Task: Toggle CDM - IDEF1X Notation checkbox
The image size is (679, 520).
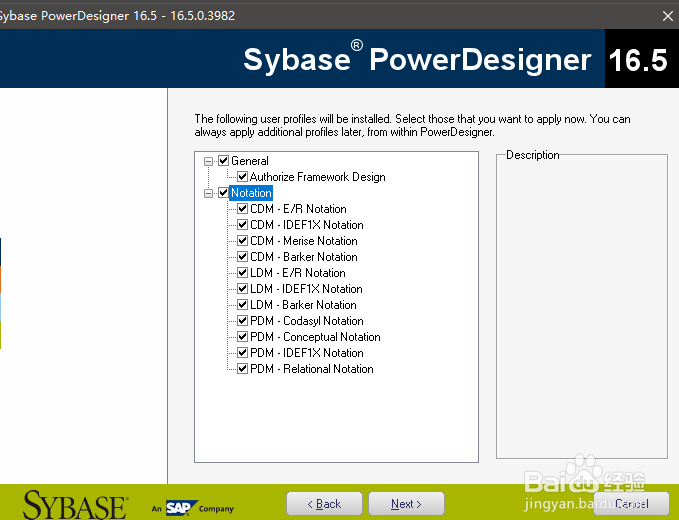Action: tap(242, 225)
